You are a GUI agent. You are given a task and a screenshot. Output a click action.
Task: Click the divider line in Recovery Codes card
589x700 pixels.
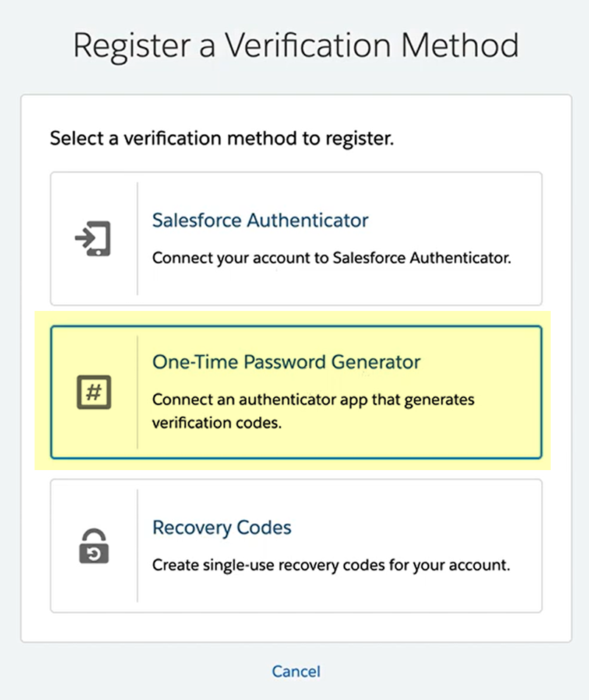coord(138,546)
